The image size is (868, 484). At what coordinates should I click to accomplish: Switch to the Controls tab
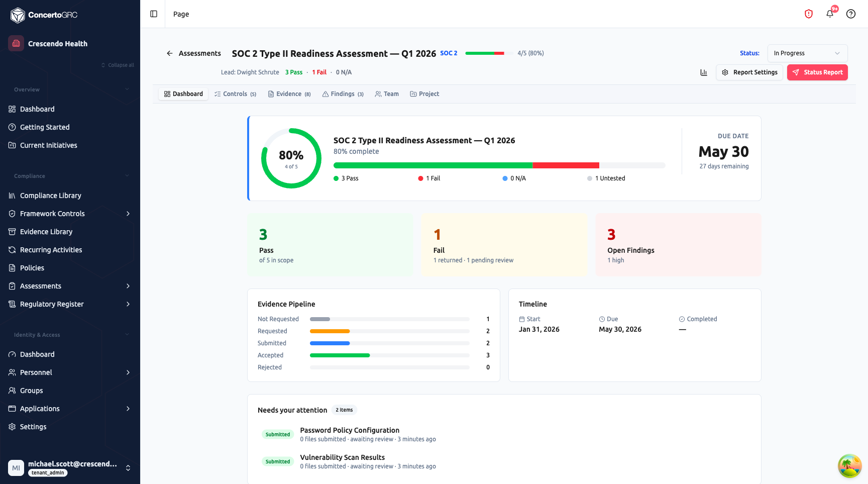click(235, 94)
